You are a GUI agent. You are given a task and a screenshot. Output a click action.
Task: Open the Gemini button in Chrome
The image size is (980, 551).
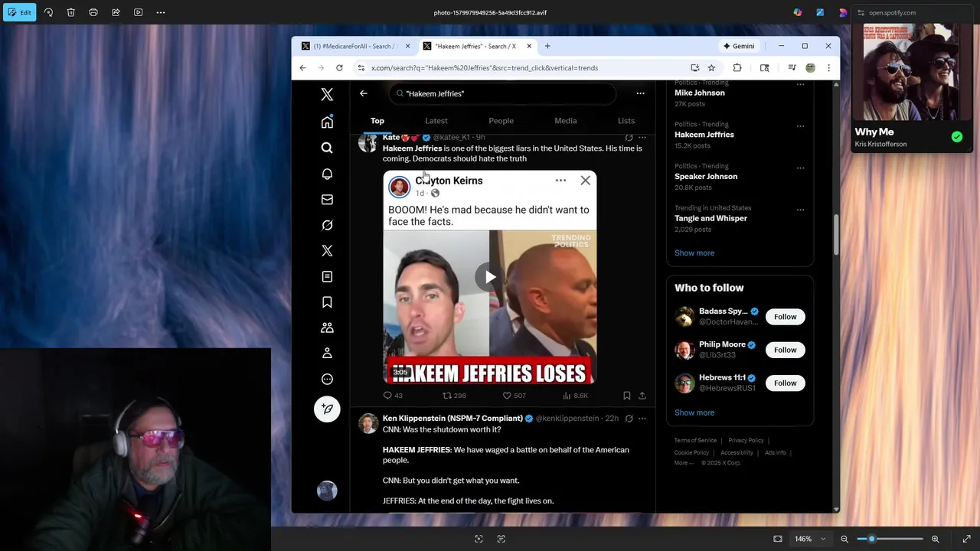coord(739,46)
